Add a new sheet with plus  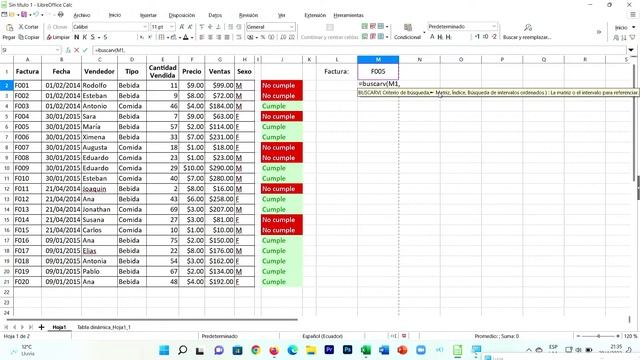tap(41, 327)
